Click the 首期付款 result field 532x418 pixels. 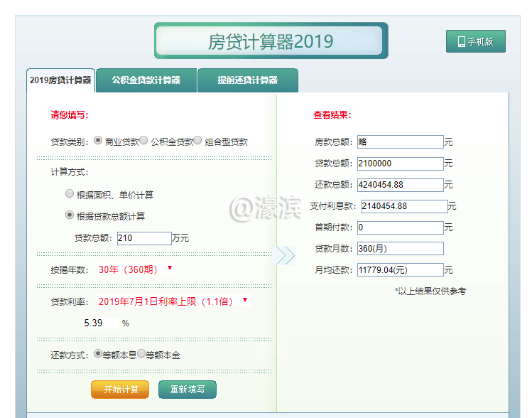coord(401,227)
